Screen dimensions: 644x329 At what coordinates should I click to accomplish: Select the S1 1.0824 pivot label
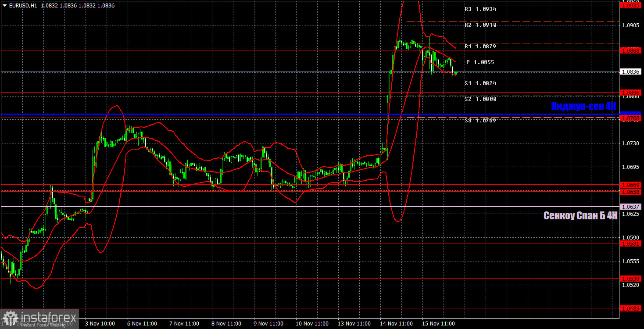click(481, 83)
